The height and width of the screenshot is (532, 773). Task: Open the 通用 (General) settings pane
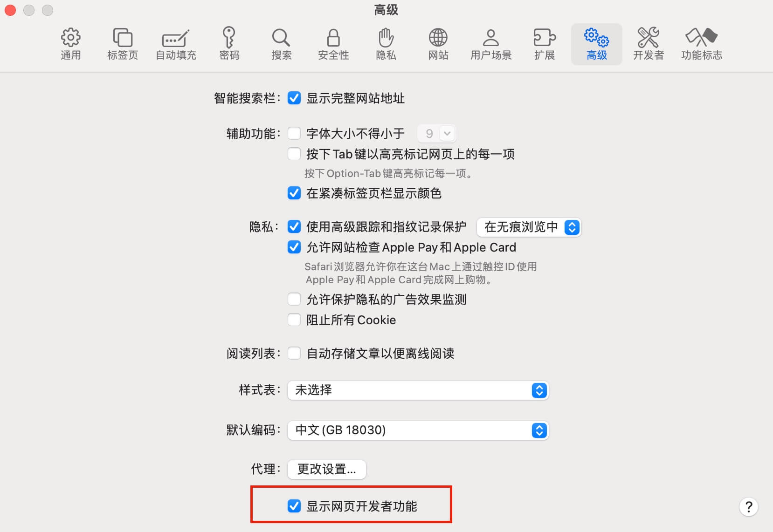point(70,44)
